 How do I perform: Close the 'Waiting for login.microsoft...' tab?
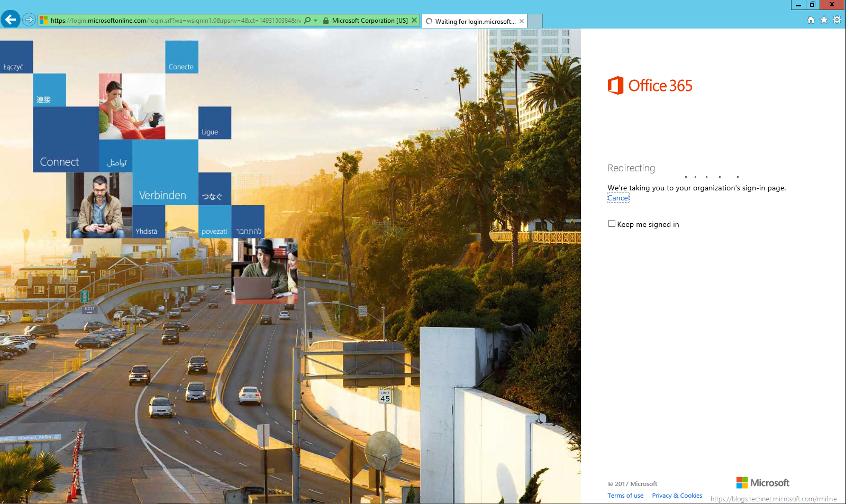522,22
